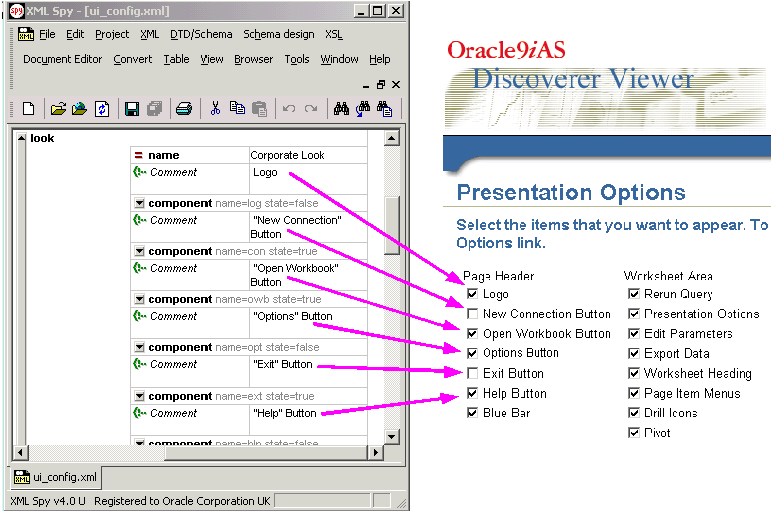Print the document with the printer icon
Screen dimensions: 773x514
[x=184, y=108]
